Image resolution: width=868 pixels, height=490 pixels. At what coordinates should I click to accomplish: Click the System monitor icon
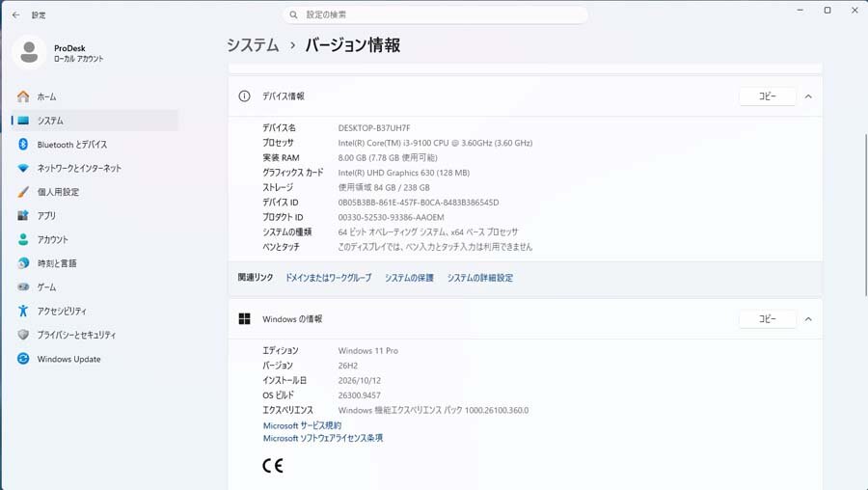[x=23, y=121]
